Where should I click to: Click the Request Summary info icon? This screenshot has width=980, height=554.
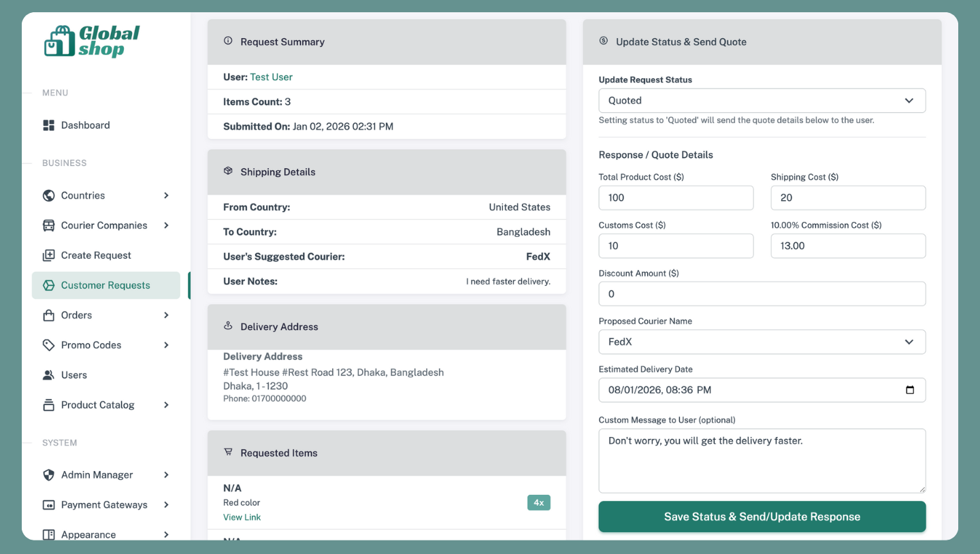[228, 41]
